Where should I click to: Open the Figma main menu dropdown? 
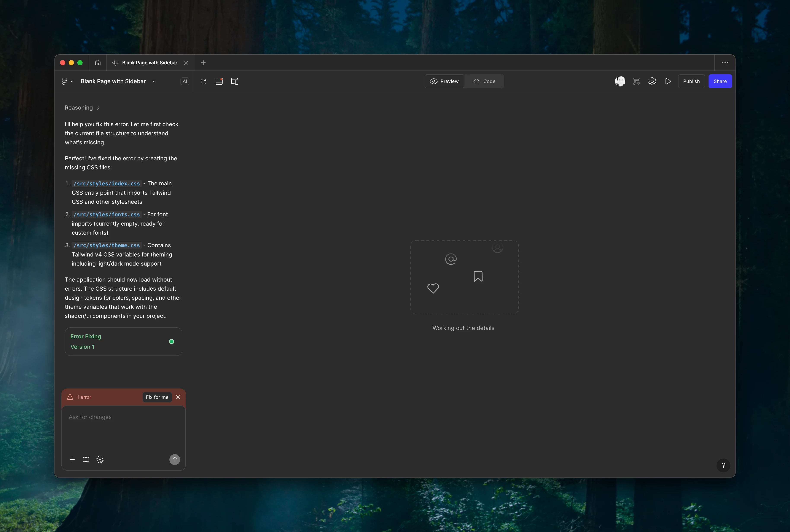(x=67, y=81)
